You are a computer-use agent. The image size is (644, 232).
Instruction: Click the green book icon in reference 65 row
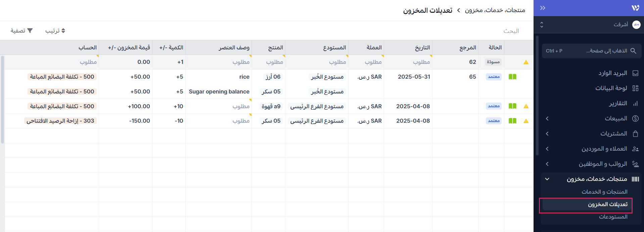[512, 77]
